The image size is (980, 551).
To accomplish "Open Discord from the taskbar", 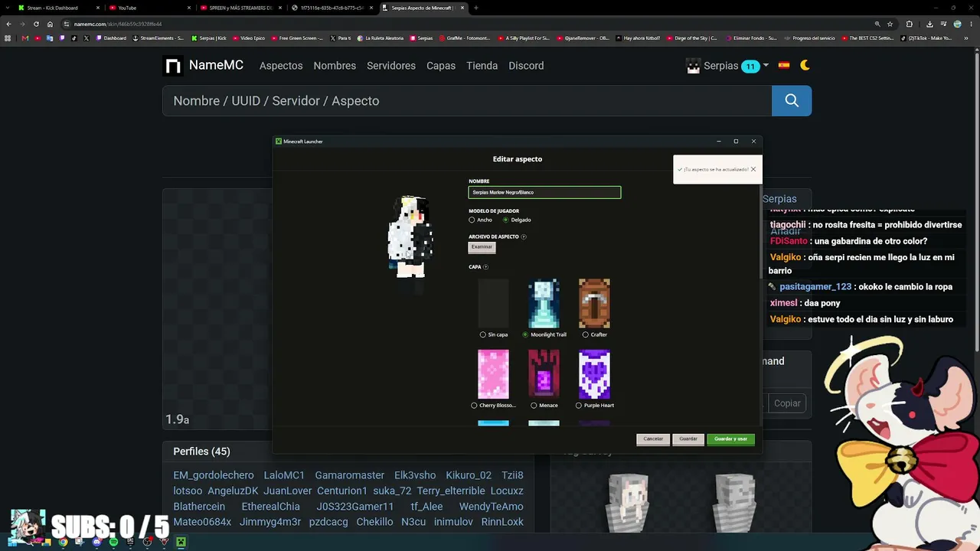I will coord(96,543).
